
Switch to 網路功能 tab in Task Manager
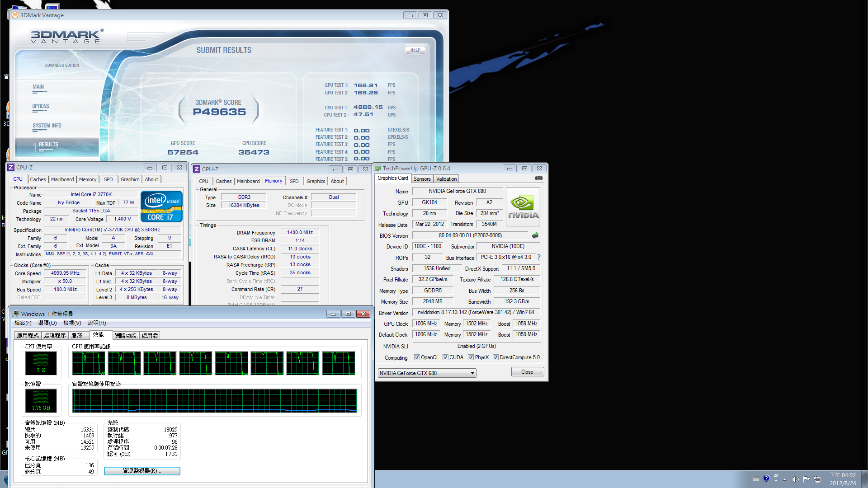tap(125, 335)
